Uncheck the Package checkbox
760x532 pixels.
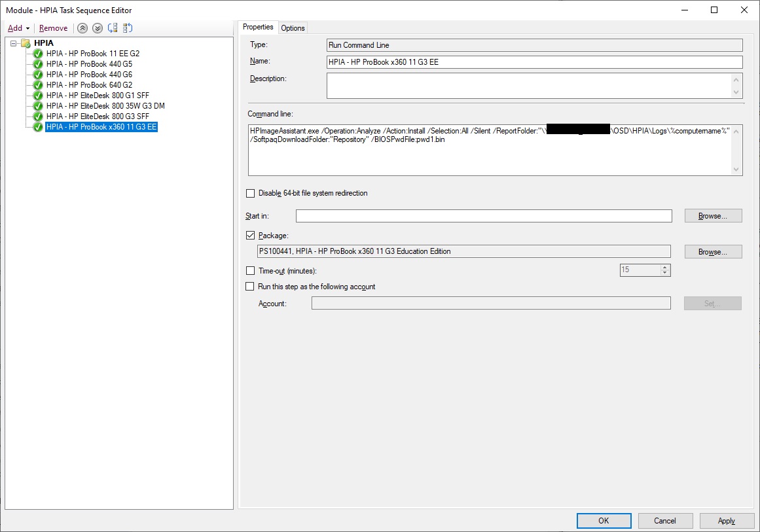(x=250, y=235)
